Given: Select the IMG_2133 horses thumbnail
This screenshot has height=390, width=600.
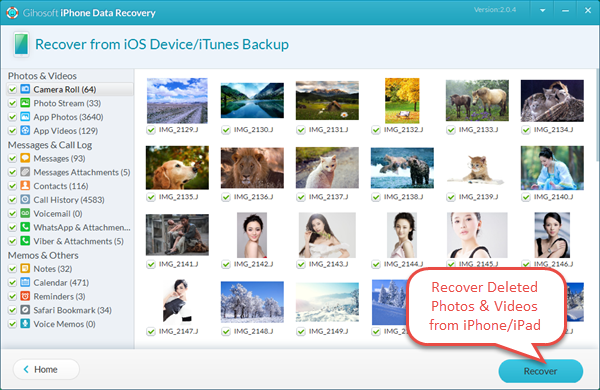Looking at the screenshot, I should coord(477,100).
